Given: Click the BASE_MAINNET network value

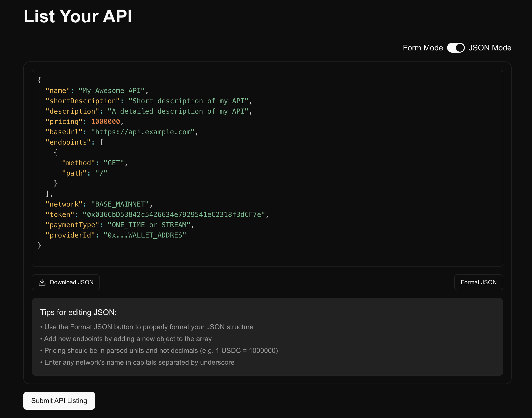Looking at the screenshot, I should tap(120, 204).
